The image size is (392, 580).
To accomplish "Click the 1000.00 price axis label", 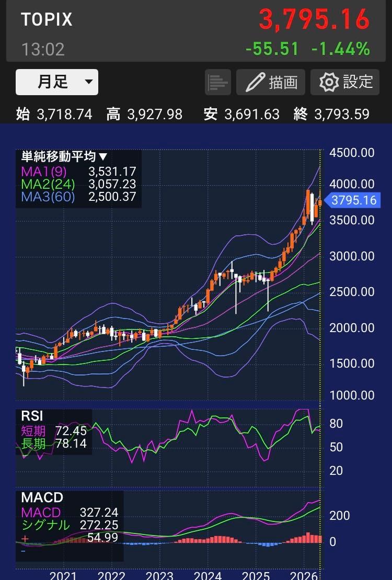I will click(x=352, y=395).
